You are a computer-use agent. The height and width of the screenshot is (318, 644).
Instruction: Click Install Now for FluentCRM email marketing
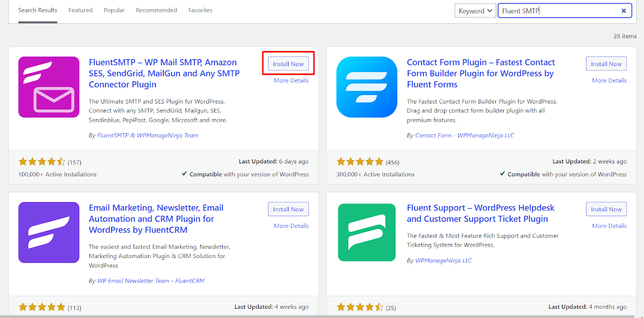click(288, 209)
